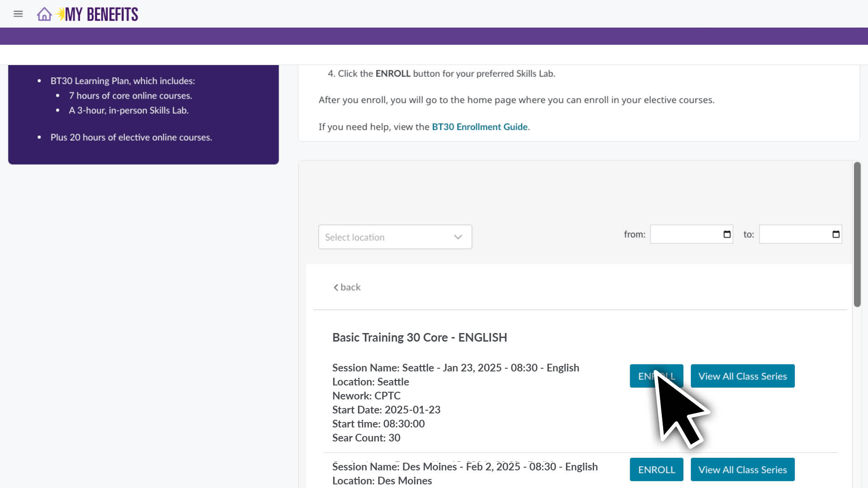Image resolution: width=868 pixels, height=488 pixels.
Task: Expand the Select location dropdown
Action: point(389,237)
